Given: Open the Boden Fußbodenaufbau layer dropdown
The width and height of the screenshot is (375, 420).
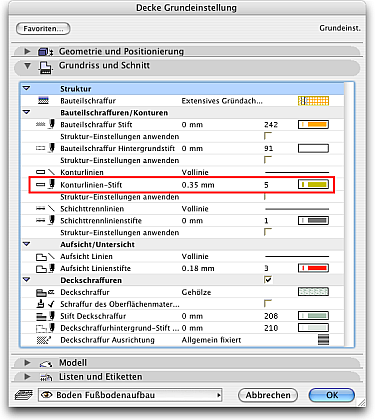Looking at the screenshot, I should click(130, 395).
